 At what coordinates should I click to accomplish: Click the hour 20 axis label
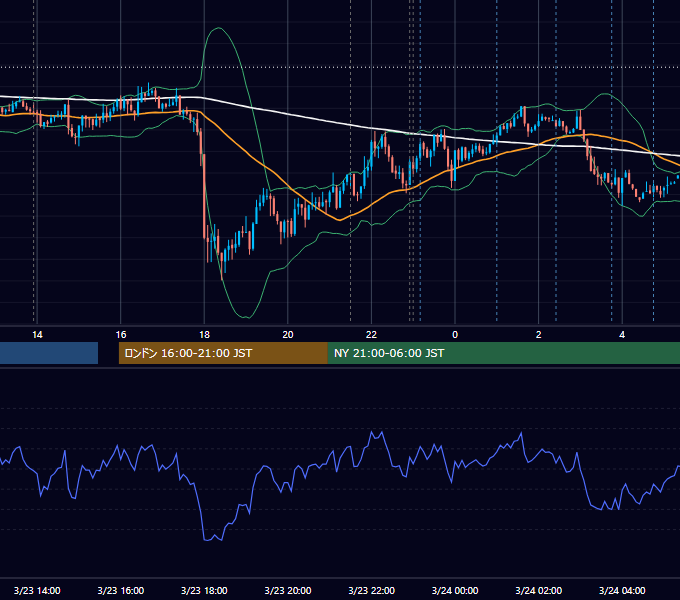click(x=288, y=335)
